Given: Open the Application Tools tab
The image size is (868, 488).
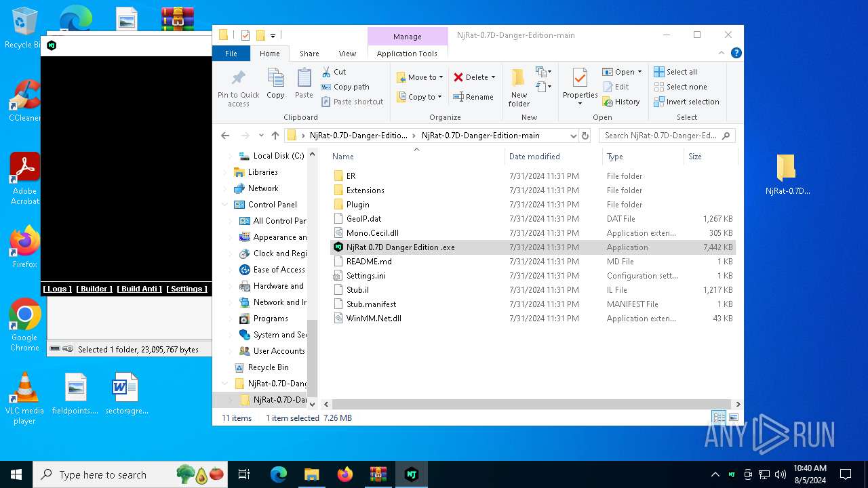Looking at the screenshot, I should click(407, 54).
